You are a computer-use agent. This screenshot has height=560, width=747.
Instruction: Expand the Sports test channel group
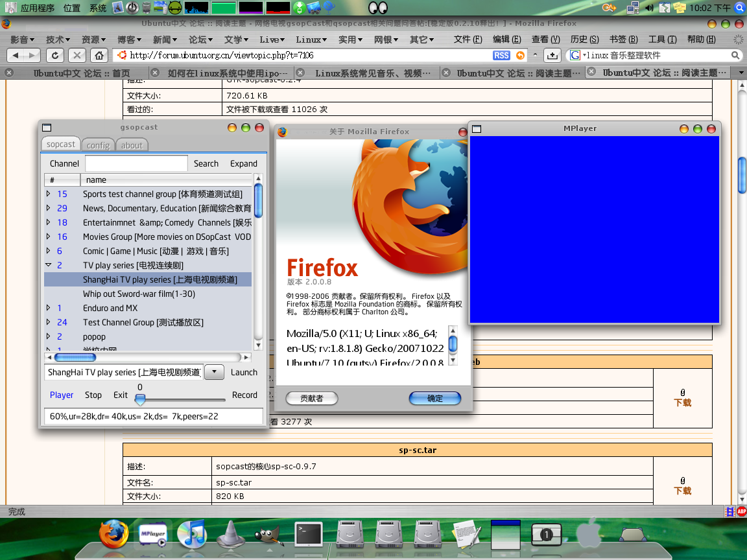tap(48, 194)
